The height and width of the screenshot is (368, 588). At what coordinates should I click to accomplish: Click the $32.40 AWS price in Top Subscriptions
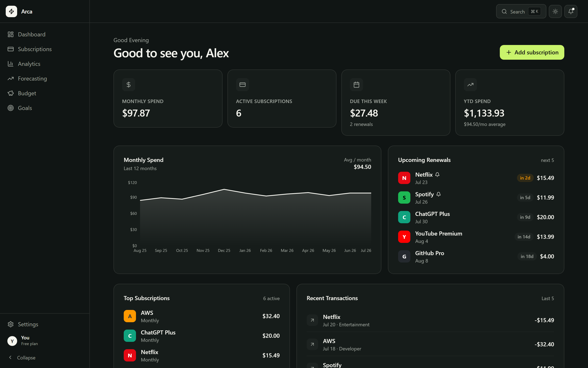tap(271, 316)
